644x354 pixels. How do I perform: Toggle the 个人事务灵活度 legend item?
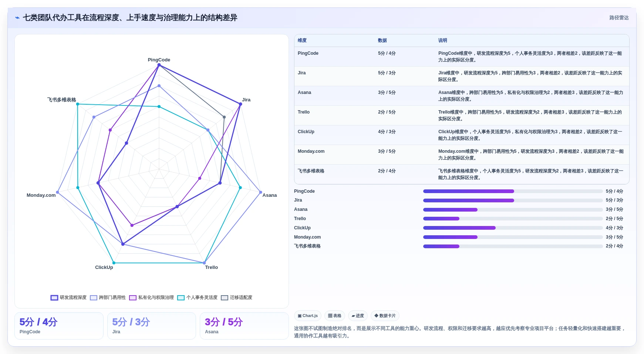(x=197, y=297)
